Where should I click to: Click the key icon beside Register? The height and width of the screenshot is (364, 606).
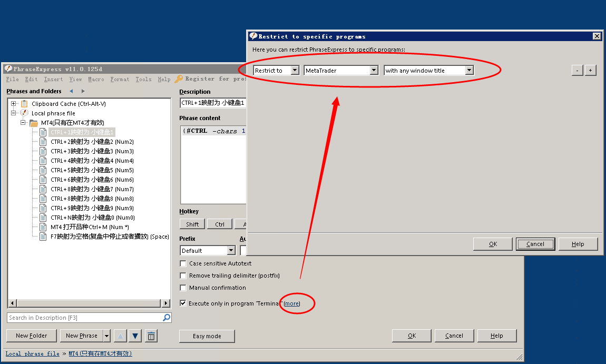[x=179, y=79]
